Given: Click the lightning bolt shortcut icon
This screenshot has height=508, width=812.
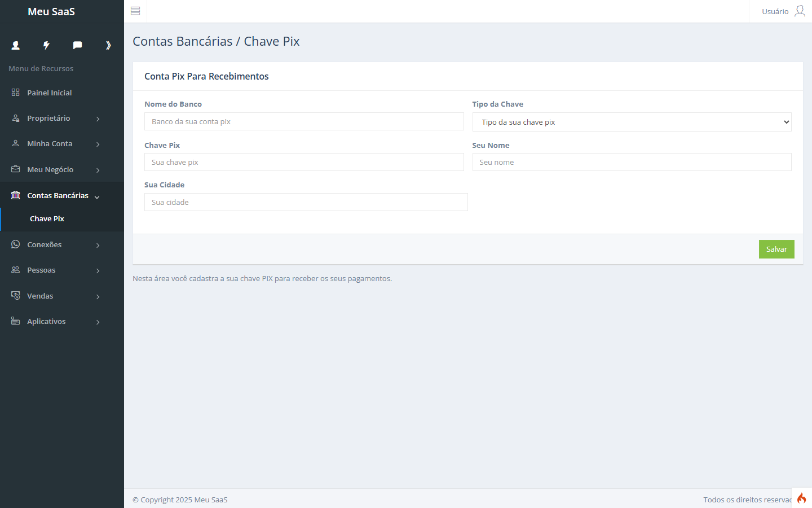Looking at the screenshot, I should coord(46,45).
